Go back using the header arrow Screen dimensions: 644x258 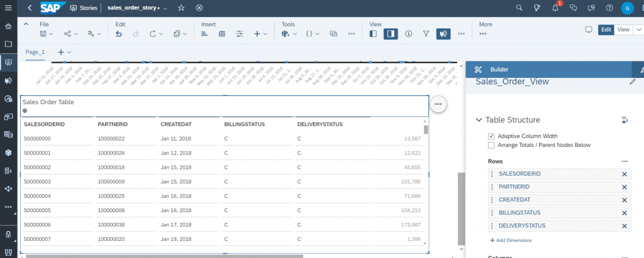pos(30,8)
